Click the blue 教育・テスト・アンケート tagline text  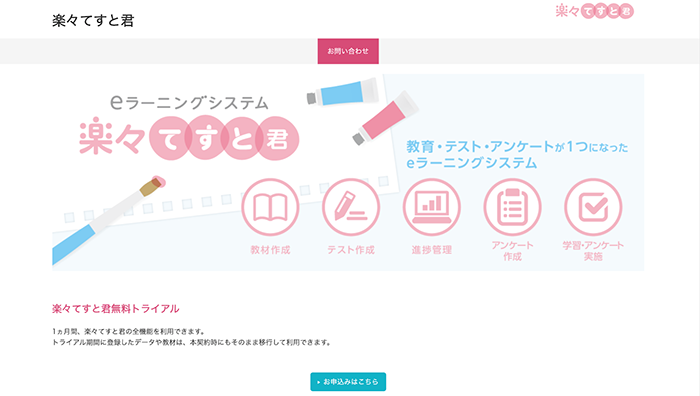(x=517, y=154)
